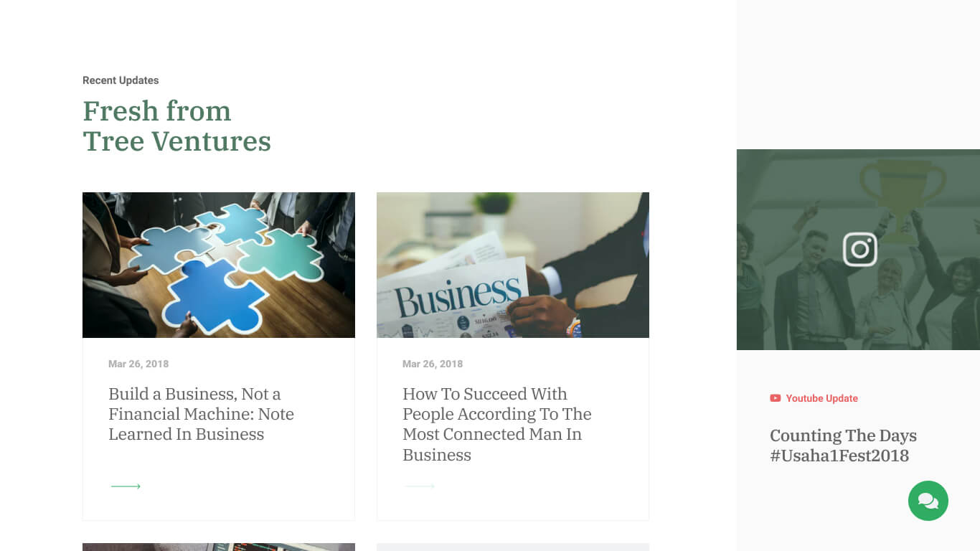Click the "Fresh from Tree Ventures" heading
The image size is (980, 551).
176,126
